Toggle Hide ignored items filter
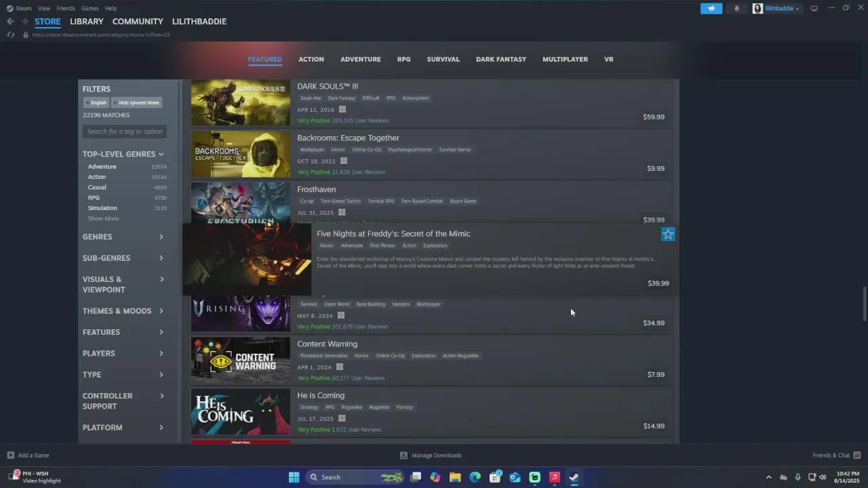Screen dimensions: 868x488 [x=136, y=103]
